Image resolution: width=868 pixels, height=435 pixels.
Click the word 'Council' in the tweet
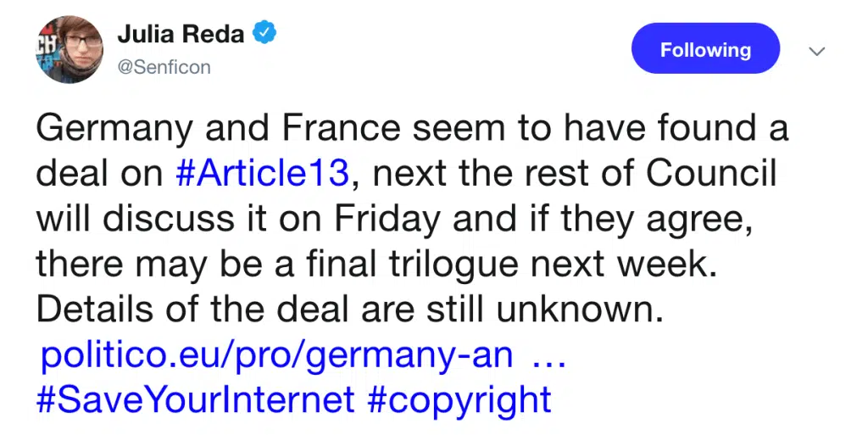point(711,173)
